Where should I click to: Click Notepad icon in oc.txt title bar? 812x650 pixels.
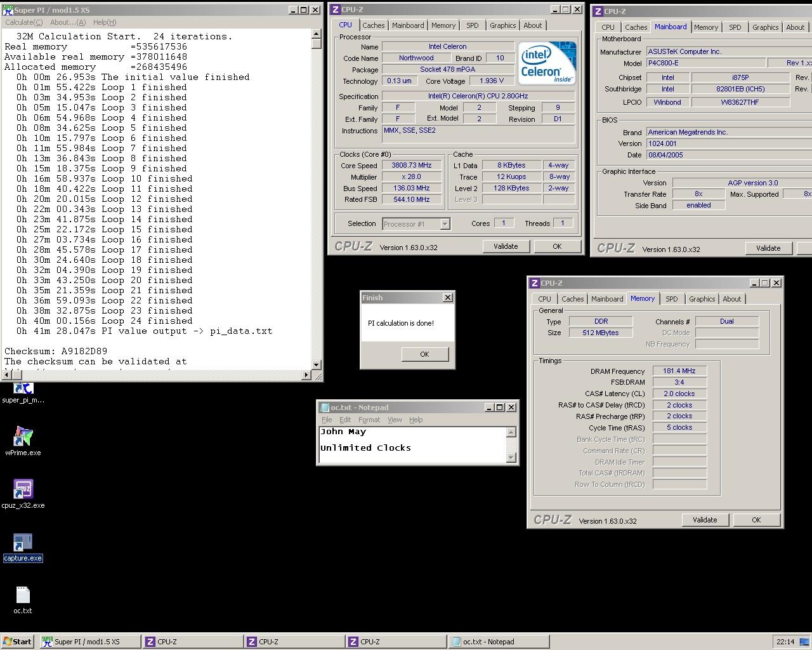coord(324,408)
